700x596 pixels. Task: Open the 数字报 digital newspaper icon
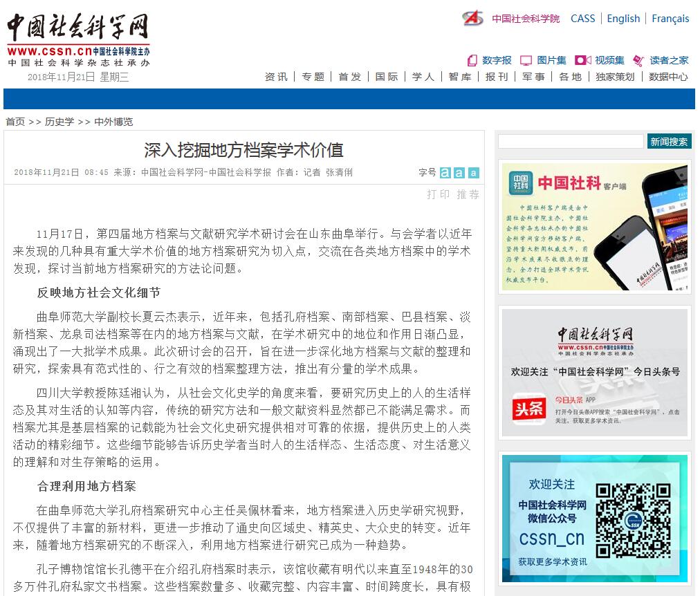472,60
